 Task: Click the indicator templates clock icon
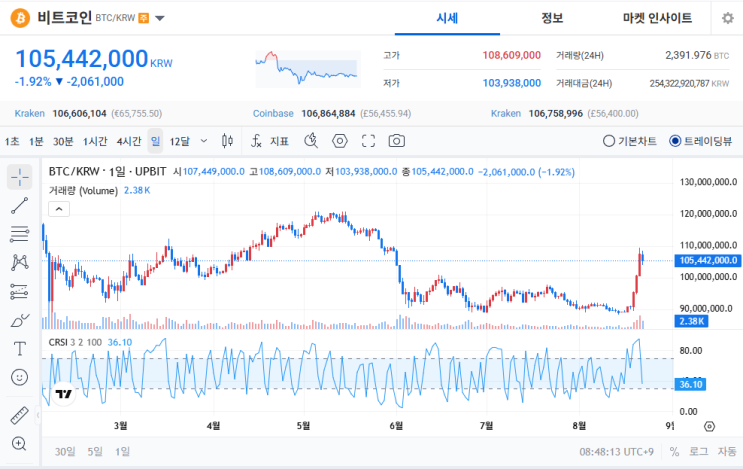[311, 141]
